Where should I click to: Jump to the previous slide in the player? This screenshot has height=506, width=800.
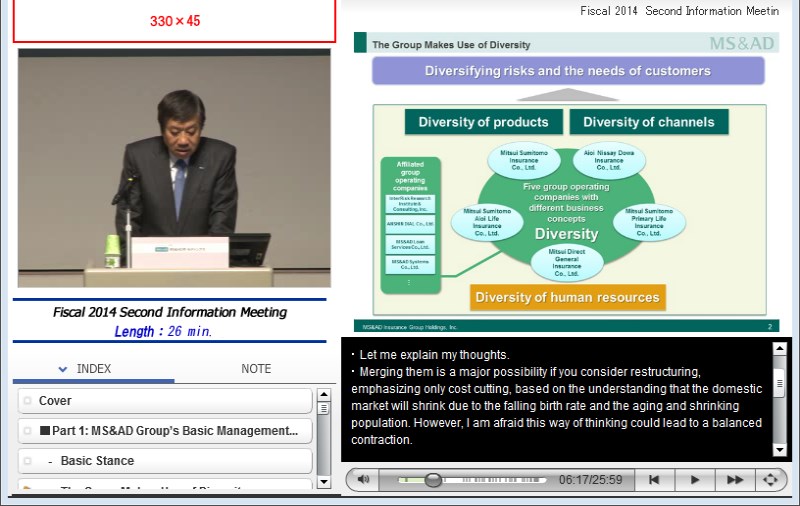click(x=654, y=480)
